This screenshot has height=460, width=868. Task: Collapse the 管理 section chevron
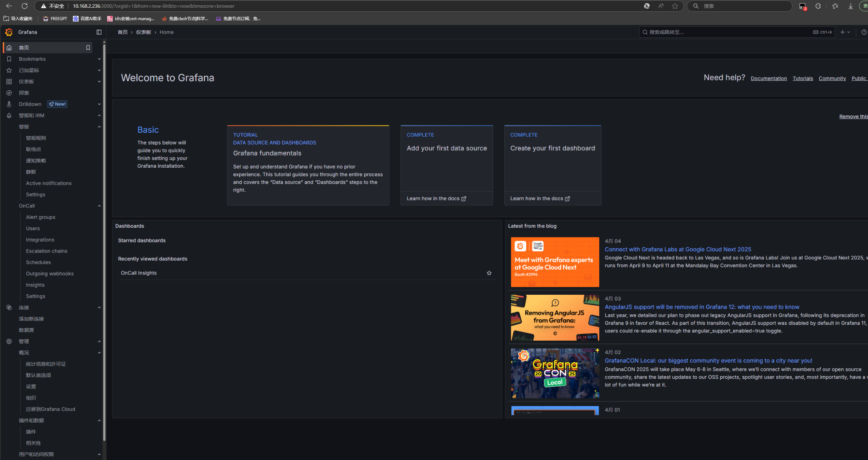point(99,341)
